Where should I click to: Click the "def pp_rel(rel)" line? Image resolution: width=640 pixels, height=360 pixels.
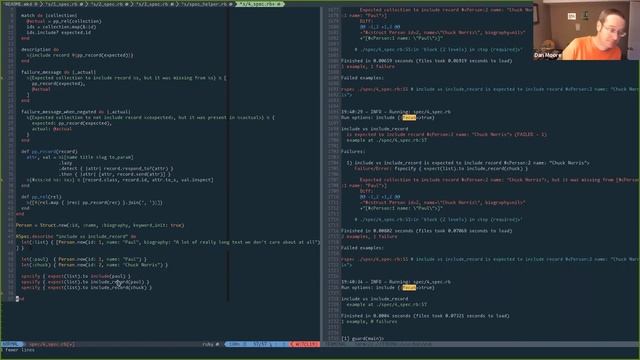(41, 197)
